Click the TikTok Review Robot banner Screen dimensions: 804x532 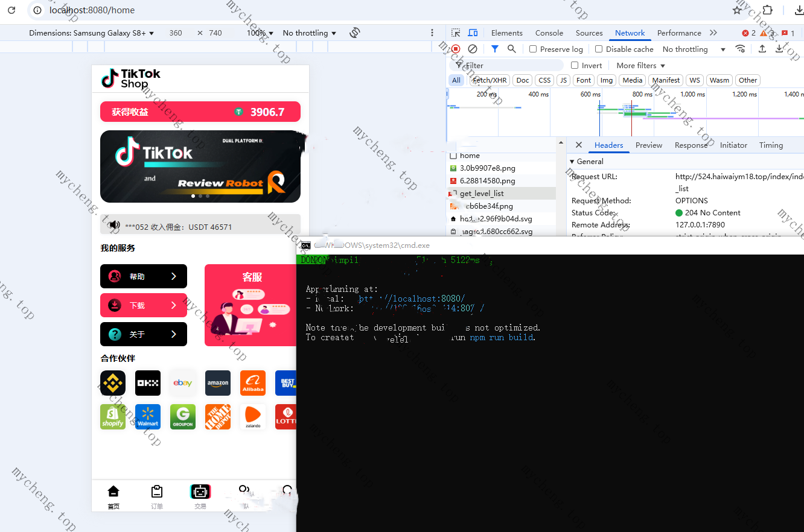[x=200, y=166]
